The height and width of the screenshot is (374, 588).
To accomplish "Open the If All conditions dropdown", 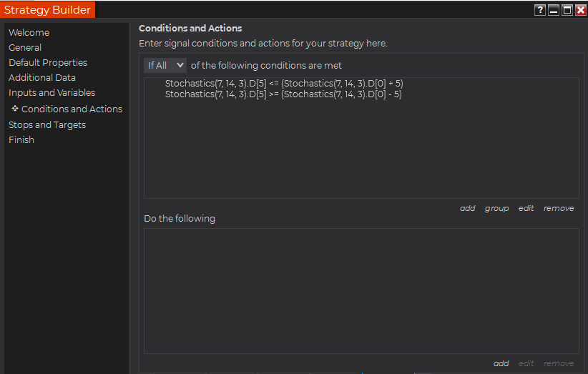I will coord(165,65).
